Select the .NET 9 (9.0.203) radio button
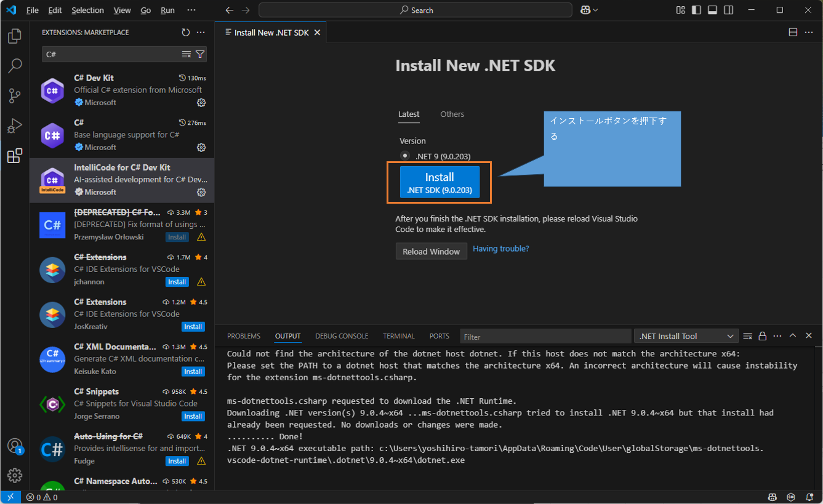823x504 pixels. [x=405, y=156]
